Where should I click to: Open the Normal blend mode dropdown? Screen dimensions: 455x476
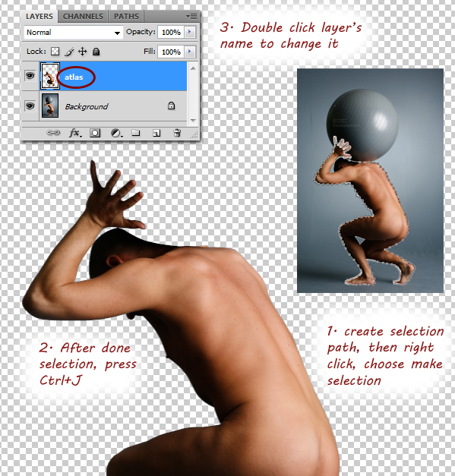pos(73,32)
